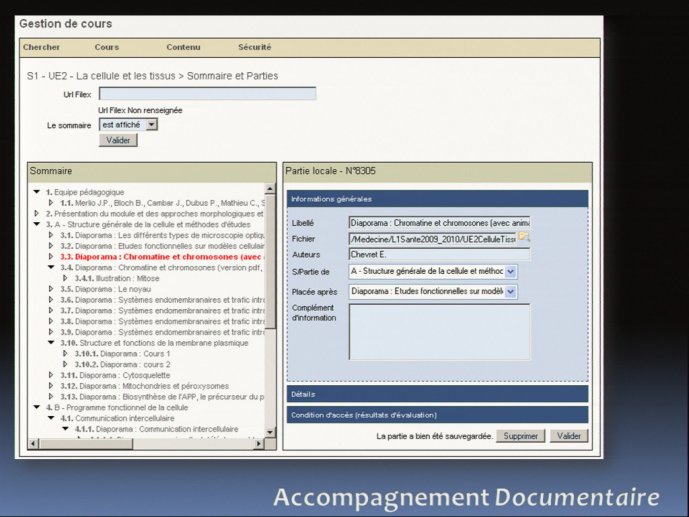The height and width of the screenshot is (517, 689).
Task: Open the file browser folder icon
Action: [x=524, y=237]
